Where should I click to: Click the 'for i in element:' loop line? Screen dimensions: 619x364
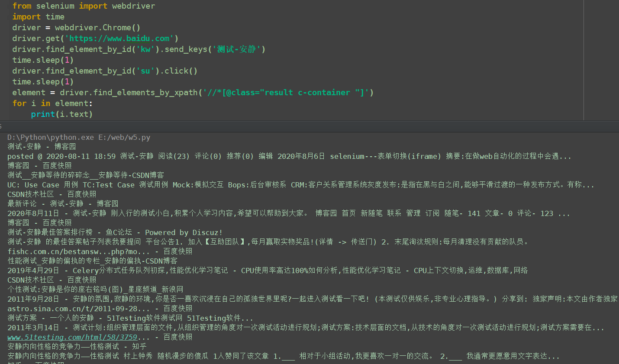52,103
